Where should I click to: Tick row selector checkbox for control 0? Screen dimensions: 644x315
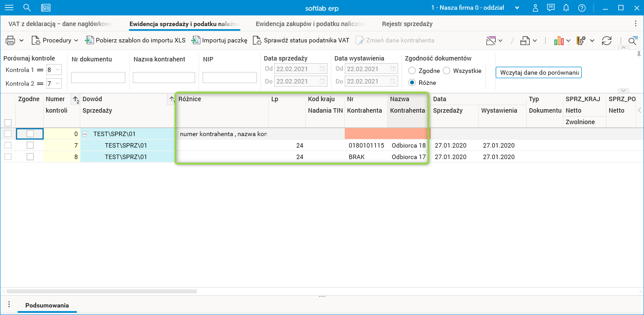coord(8,134)
